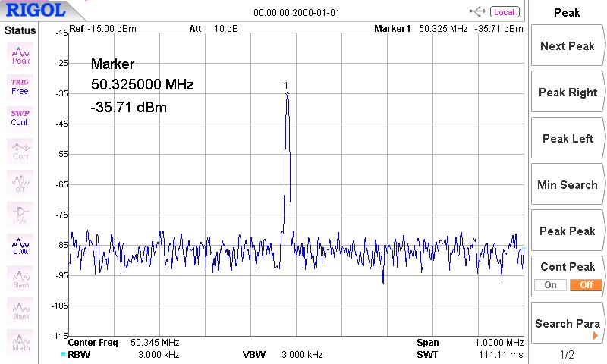
Task: Click the Local mode indicator
Action: coord(504,12)
